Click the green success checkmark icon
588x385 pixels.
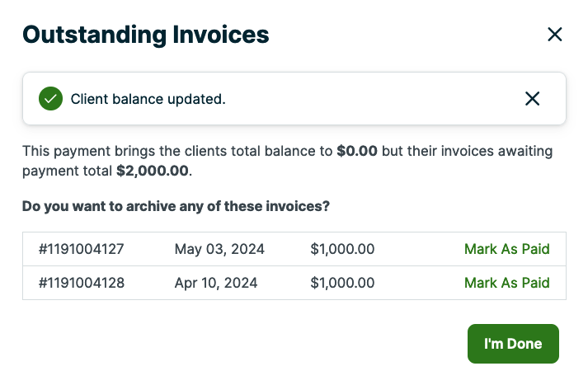coord(50,99)
